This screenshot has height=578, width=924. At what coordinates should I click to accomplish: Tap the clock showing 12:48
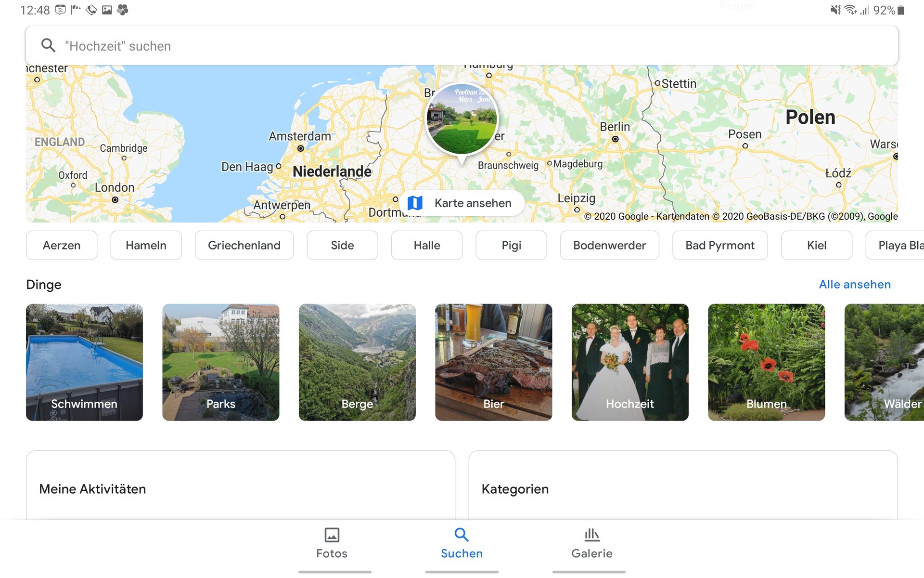click(35, 10)
